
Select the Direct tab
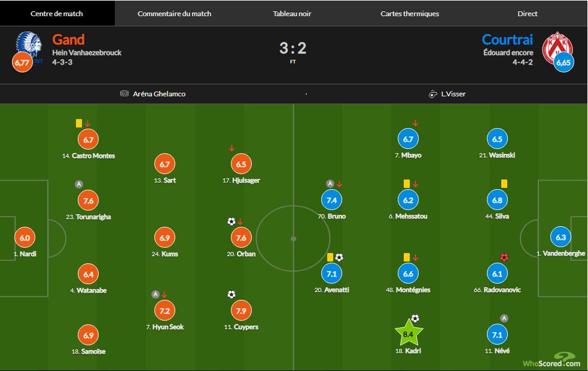[x=527, y=13]
